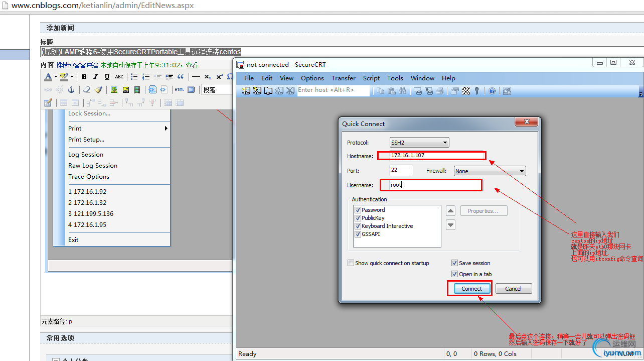Screen dimensions: 644x361
Task: Click the public key assistant key icon
Action: [x=476, y=91]
